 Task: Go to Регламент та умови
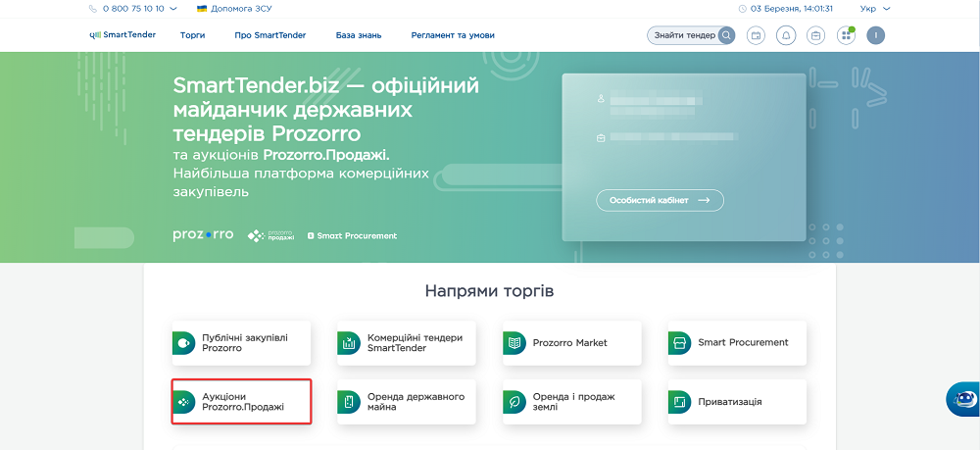(x=453, y=35)
